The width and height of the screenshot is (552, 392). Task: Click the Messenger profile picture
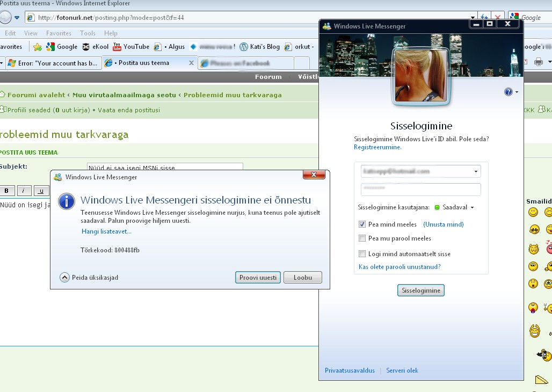coord(420,76)
